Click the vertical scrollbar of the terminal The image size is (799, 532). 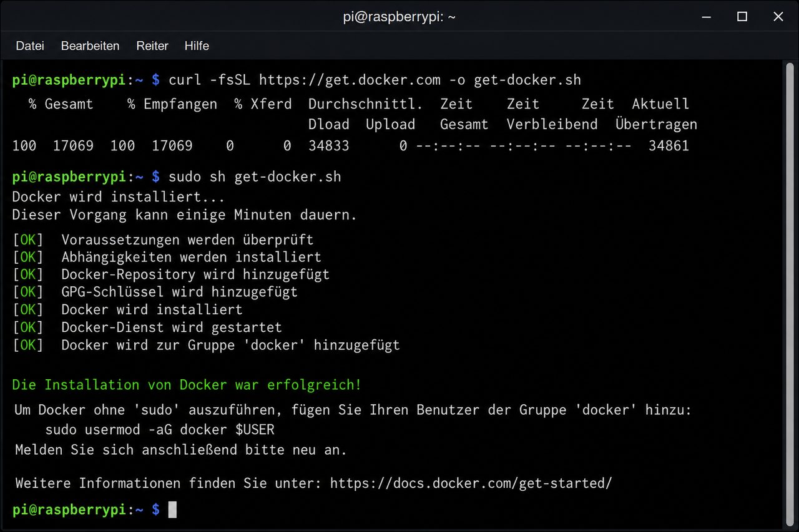pos(789,293)
